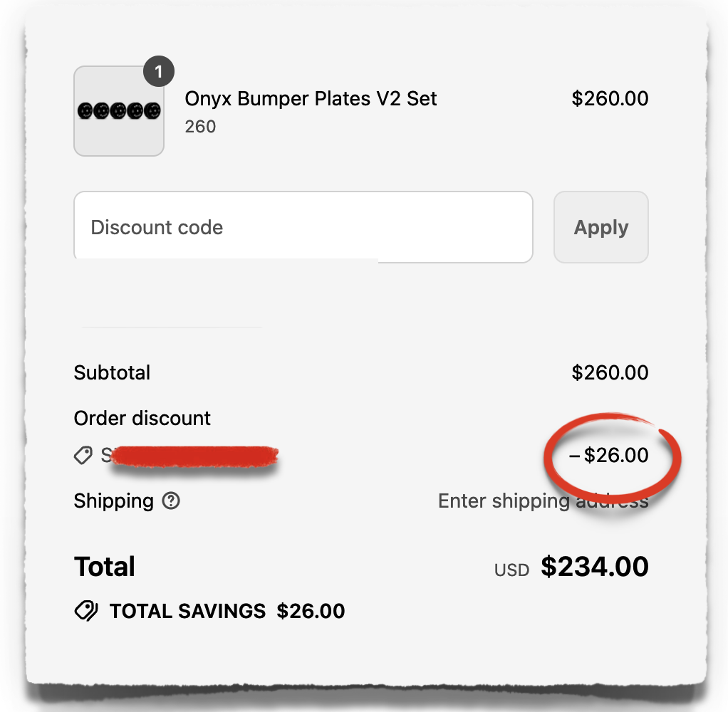Click the Total Savings tag icon
The image size is (728, 712).
coord(85,611)
